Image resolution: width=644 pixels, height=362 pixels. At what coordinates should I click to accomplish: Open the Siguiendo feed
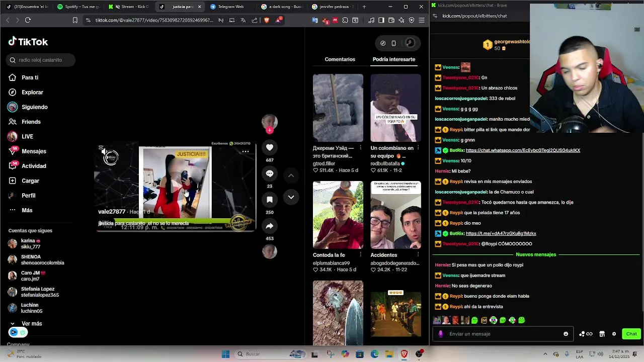point(28,107)
